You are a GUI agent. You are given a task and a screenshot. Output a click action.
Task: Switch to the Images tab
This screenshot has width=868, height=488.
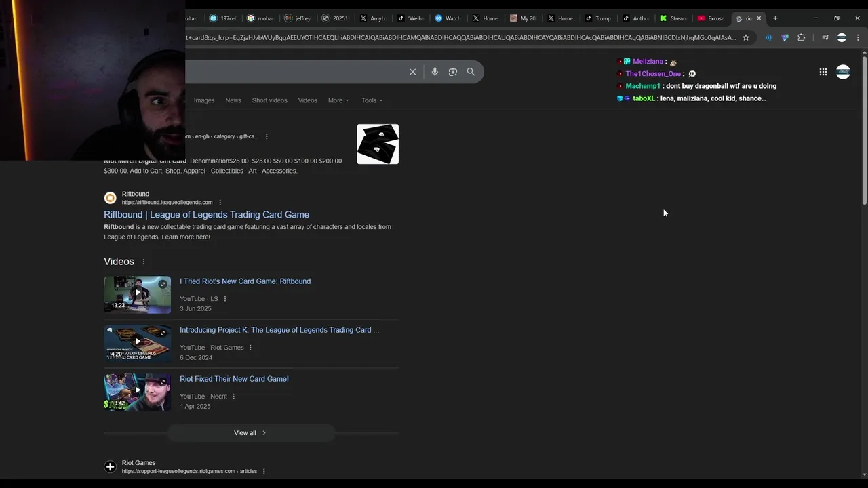pos(204,100)
